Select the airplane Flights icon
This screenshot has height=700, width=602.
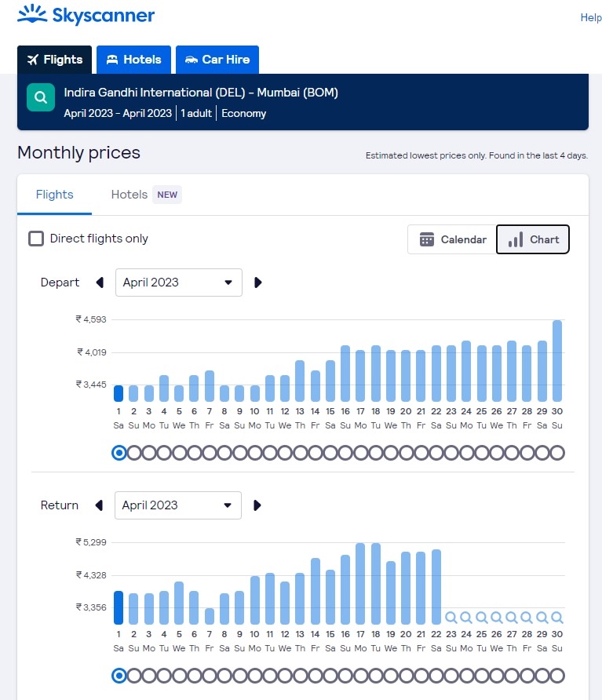(32, 59)
